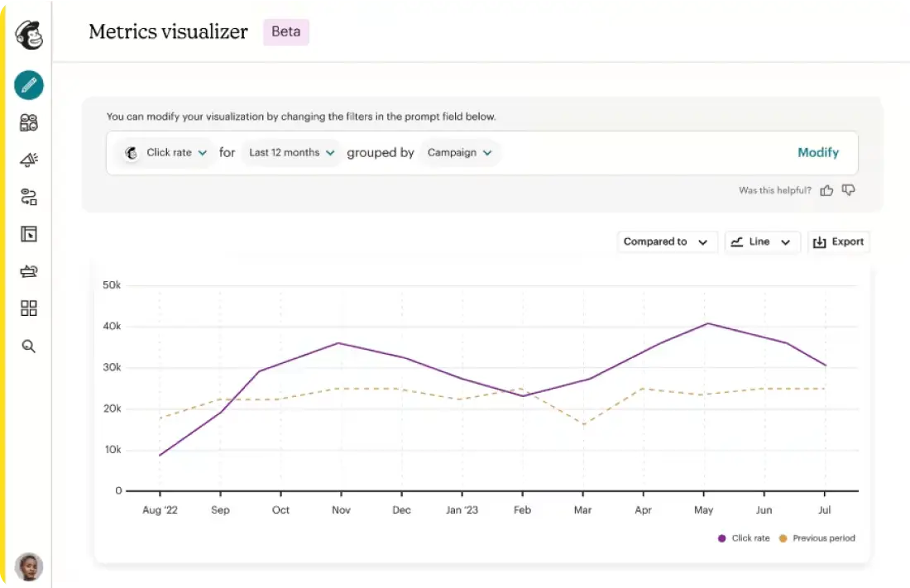Image resolution: width=910 pixels, height=588 pixels.
Task: Expand the Campaign grouping dropdown
Action: coord(460,153)
